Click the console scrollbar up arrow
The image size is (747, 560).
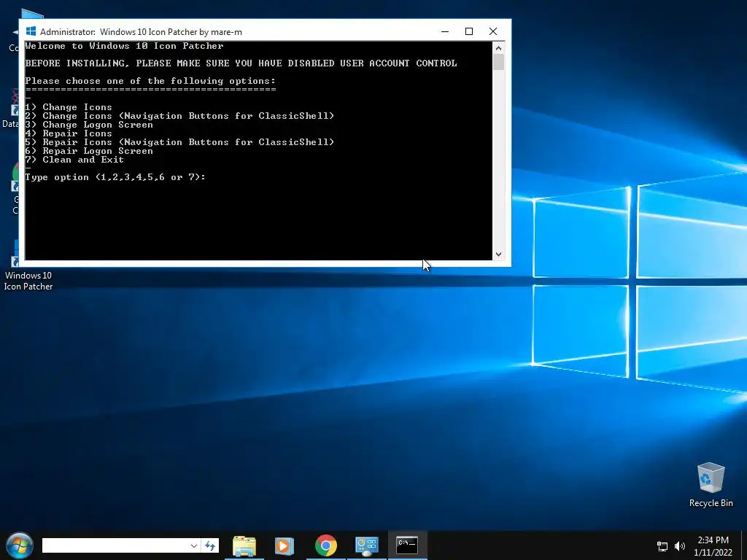(x=498, y=47)
